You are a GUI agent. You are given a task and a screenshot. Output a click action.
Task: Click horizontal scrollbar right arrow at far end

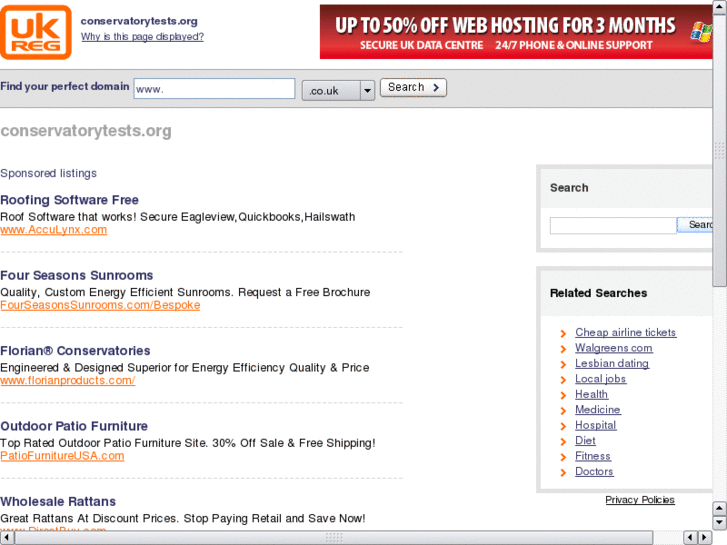(705, 537)
